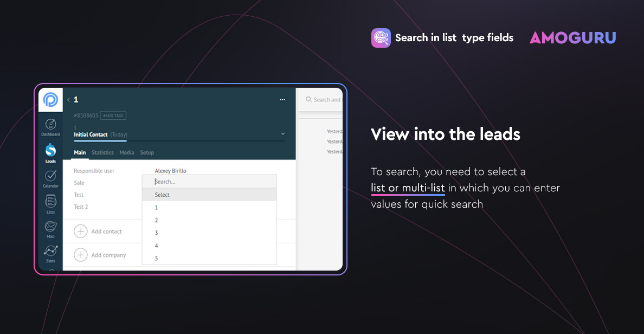
Task: Open the Mail sidebar icon
Action: [50, 227]
